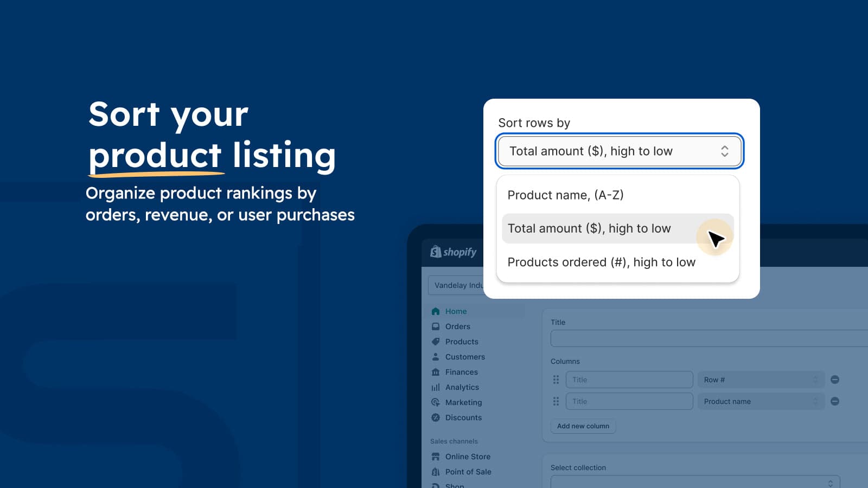The height and width of the screenshot is (488, 868).
Task: Open the Row # column type dropdown
Action: coord(761,380)
